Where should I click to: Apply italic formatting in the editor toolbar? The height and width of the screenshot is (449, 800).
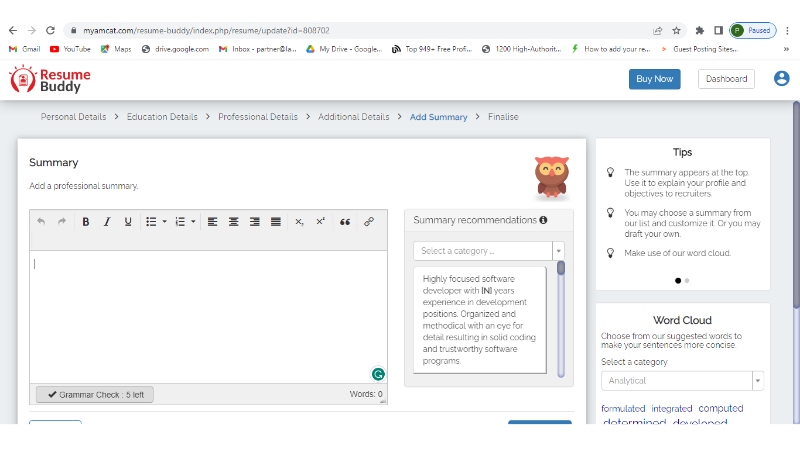(107, 222)
